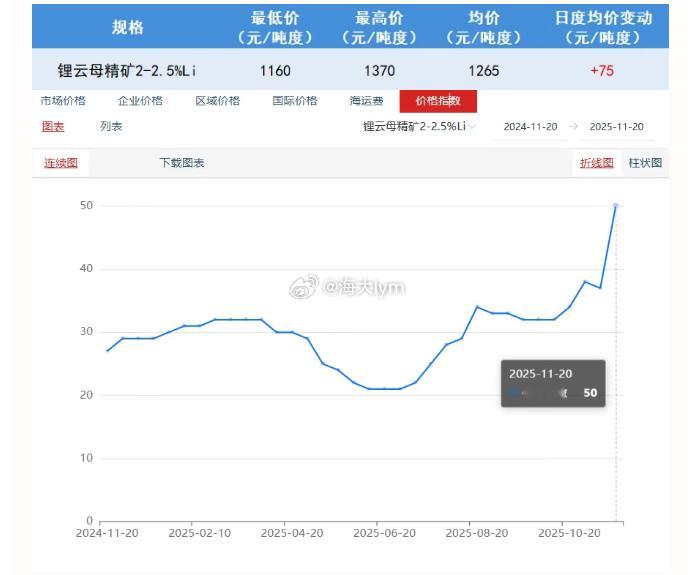Click the 2025-04-20 x-axis label
Image resolution: width=698 pixels, height=575 pixels.
tap(292, 533)
